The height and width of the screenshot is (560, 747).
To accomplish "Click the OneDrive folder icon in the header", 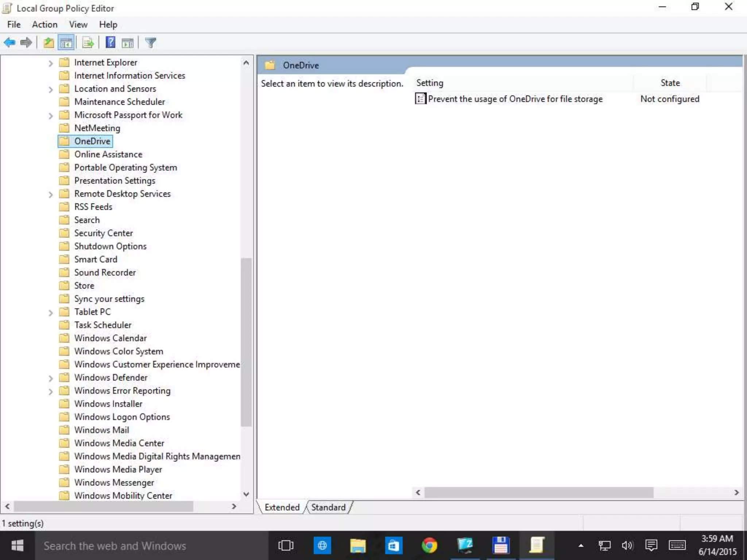I will click(x=270, y=65).
